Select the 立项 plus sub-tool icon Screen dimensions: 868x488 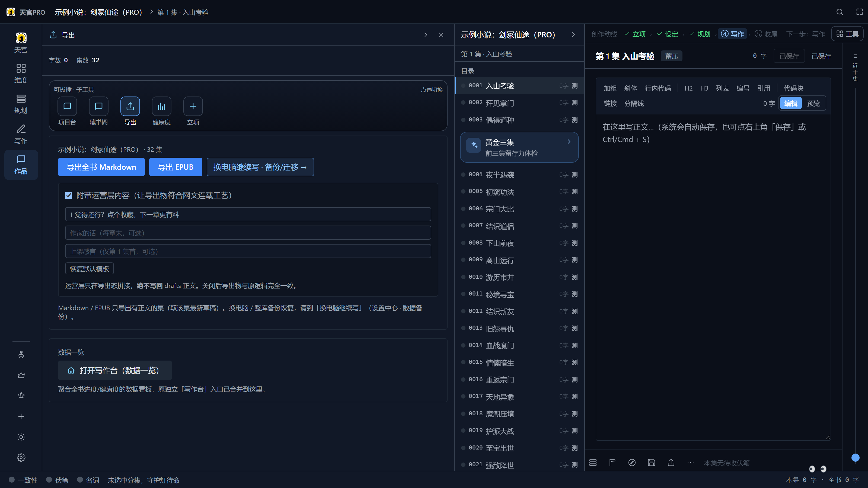click(x=193, y=107)
